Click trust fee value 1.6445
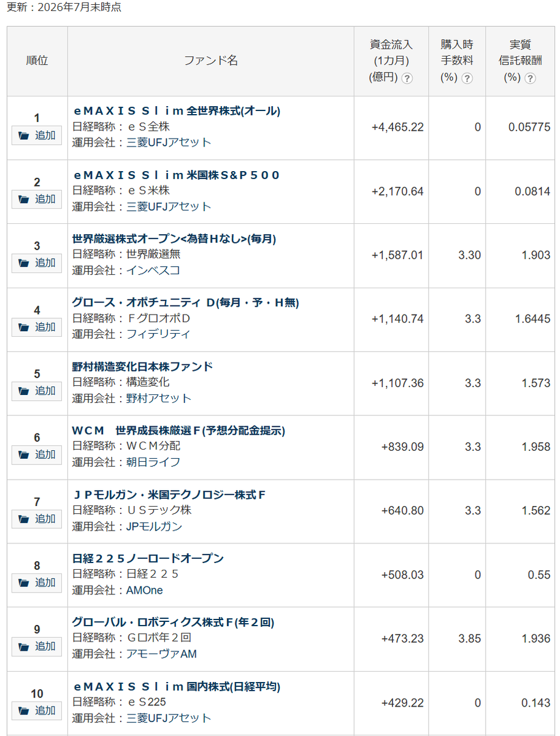Screen dimensions: 560x736 pos(532,319)
